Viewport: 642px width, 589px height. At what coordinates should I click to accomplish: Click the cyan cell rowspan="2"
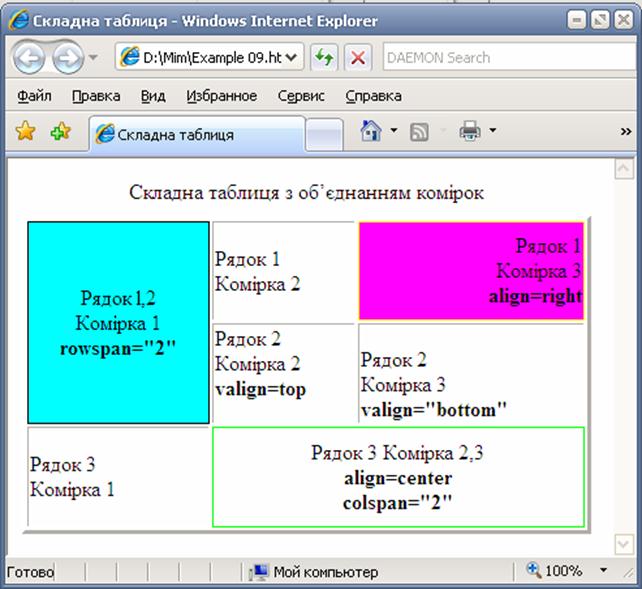tap(118, 323)
